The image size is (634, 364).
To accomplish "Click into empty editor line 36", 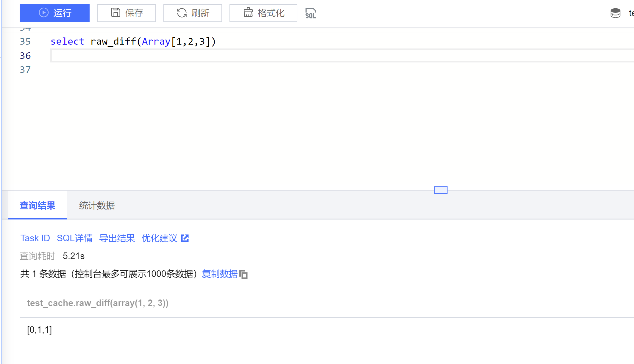I will click(x=298, y=56).
